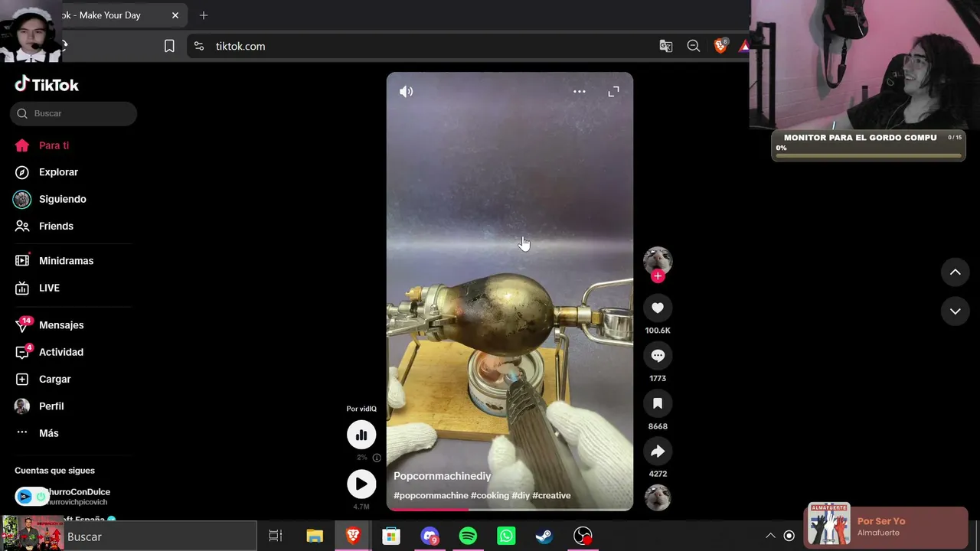Enter fullscreen video mode
The image size is (980, 551).
(613, 92)
